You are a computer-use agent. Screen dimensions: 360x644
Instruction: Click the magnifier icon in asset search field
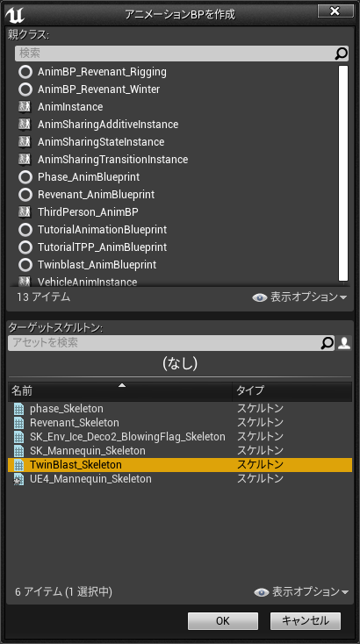(328, 343)
